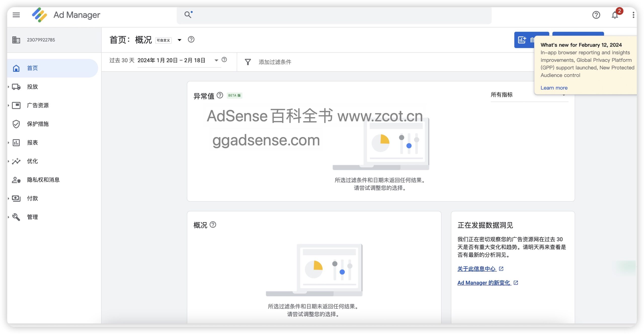Image resolution: width=644 pixels, height=334 pixels.
Task: Click 添加过滤条件 filter field
Action: tap(275, 62)
